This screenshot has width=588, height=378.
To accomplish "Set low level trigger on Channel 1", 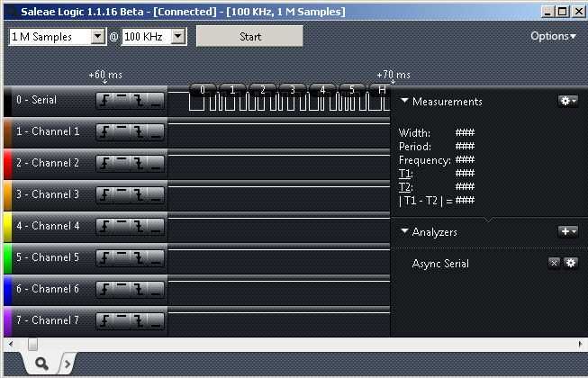I will (x=156, y=132).
